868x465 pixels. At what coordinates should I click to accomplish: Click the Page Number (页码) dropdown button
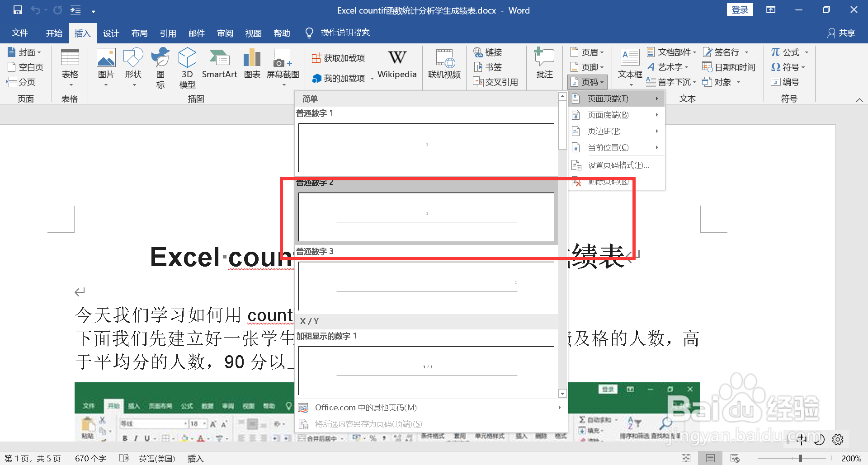(587, 82)
